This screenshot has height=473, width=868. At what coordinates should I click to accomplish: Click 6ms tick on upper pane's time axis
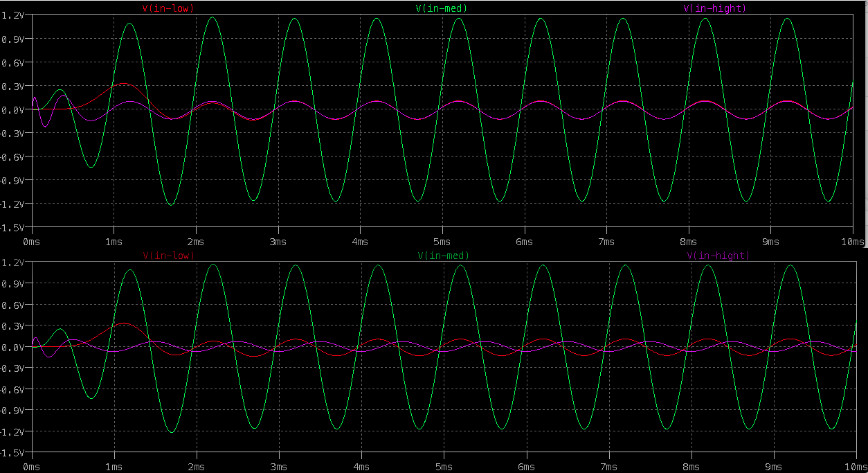[524, 242]
